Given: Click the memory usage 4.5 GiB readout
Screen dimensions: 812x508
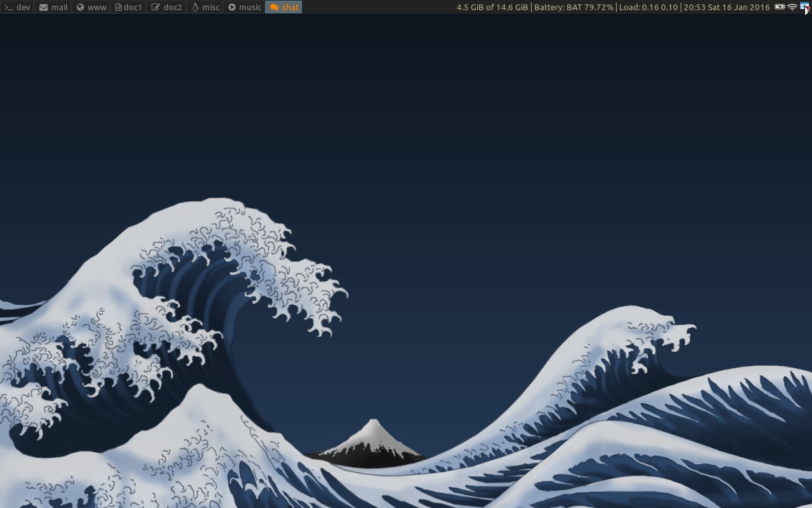Looking at the screenshot, I should [x=492, y=7].
